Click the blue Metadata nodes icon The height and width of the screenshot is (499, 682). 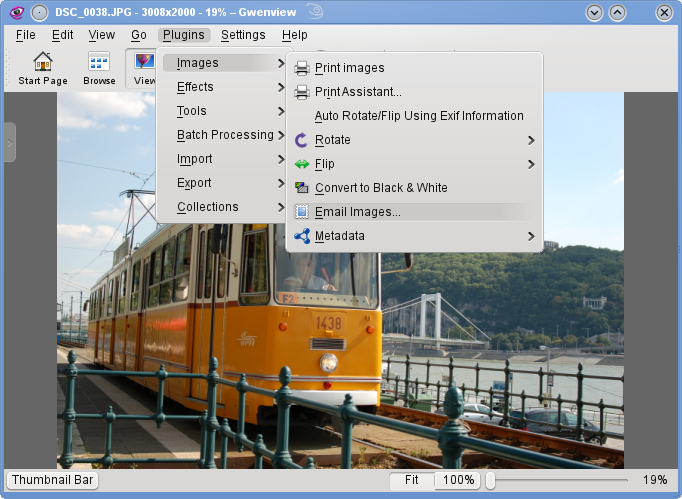tap(302, 236)
